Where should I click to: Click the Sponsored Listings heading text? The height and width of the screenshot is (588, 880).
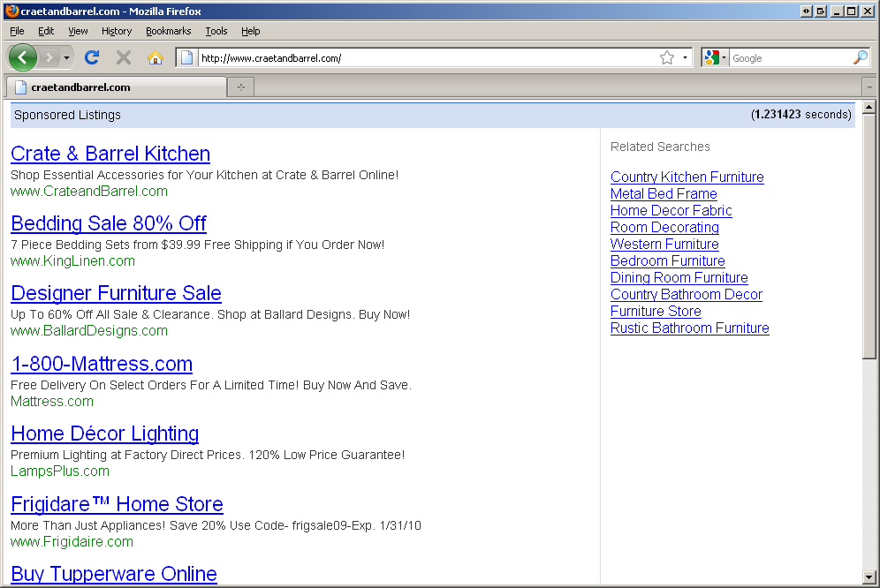(x=67, y=115)
